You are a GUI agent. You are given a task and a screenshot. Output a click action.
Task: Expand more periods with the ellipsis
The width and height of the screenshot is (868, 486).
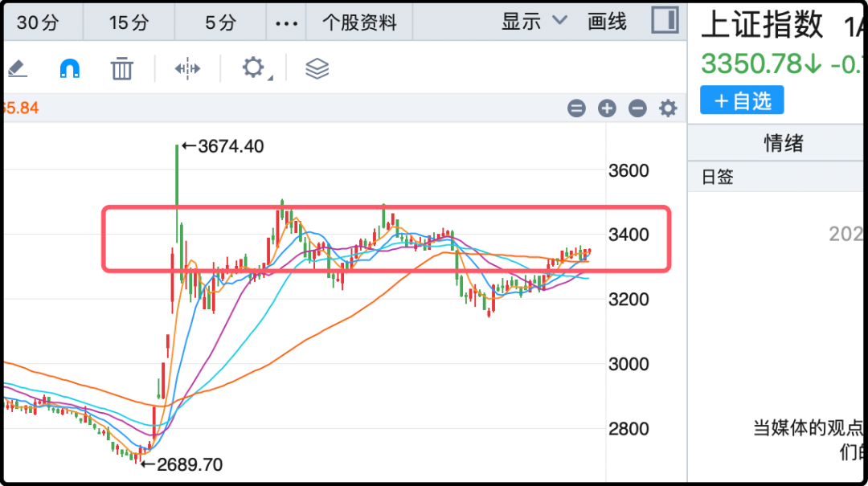click(286, 22)
